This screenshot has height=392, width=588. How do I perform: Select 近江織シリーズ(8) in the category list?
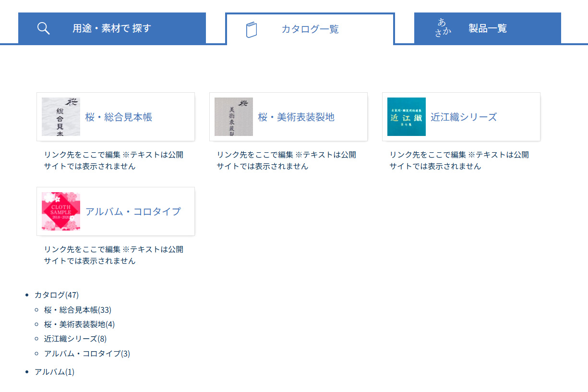tap(75, 339)
